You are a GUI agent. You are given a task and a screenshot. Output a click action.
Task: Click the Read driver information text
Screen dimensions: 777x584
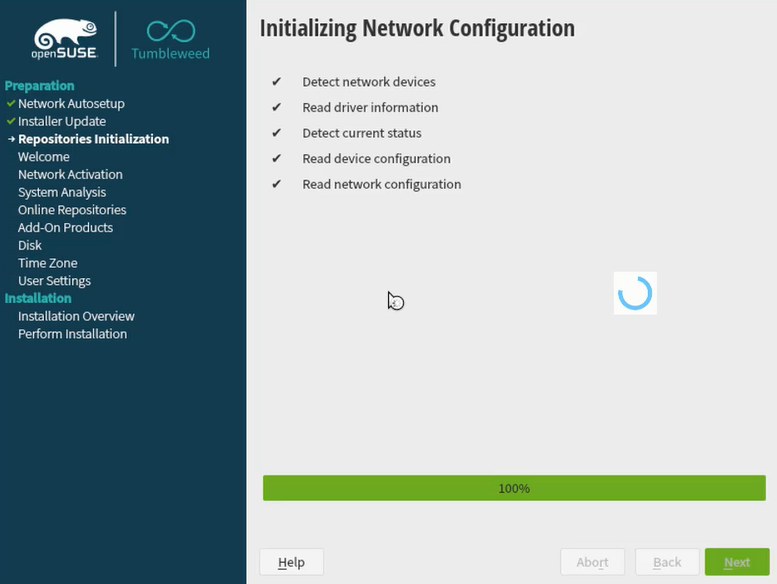point(370,107)
